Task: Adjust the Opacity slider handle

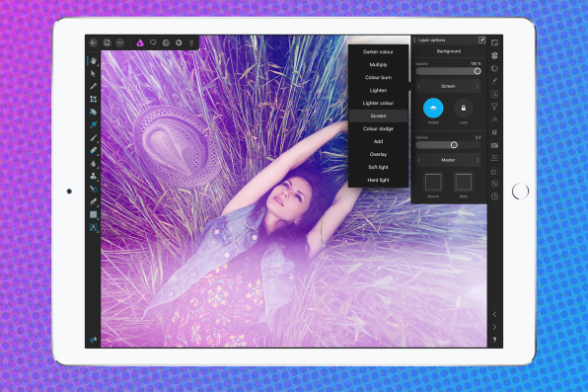Action: click(x=478, y=71)
